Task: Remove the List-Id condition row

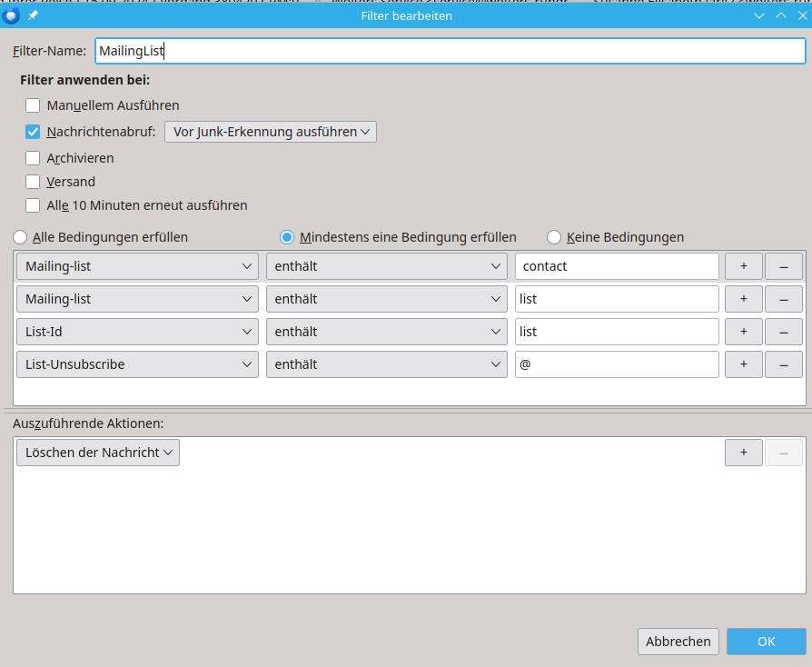Action: 784,332
